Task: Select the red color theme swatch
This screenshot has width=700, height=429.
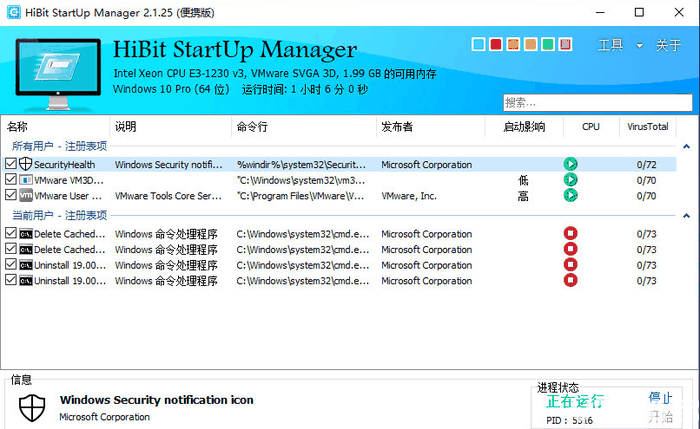Action: click(x=496, y=45)
